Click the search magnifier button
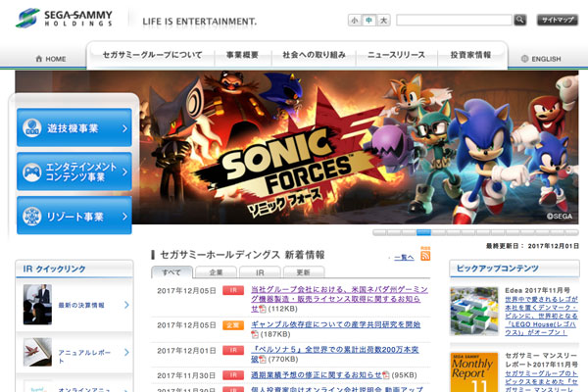588x392 pixels. click(x=519, y=20)
